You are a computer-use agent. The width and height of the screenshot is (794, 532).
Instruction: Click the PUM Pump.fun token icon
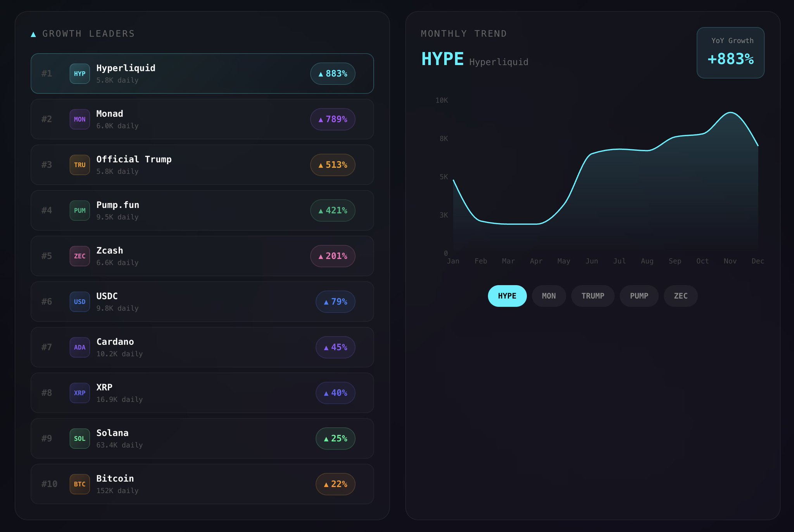[x=79, y=210]
